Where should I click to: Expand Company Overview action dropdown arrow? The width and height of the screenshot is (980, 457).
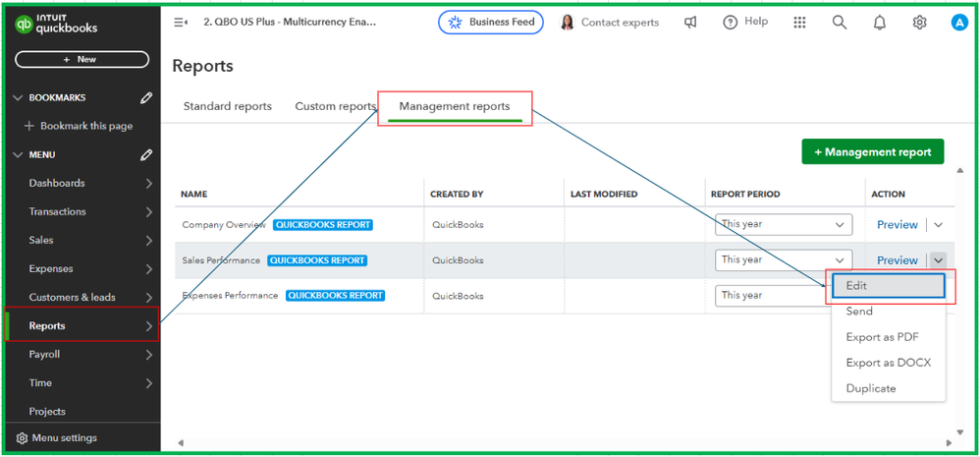tap(939, 225)
